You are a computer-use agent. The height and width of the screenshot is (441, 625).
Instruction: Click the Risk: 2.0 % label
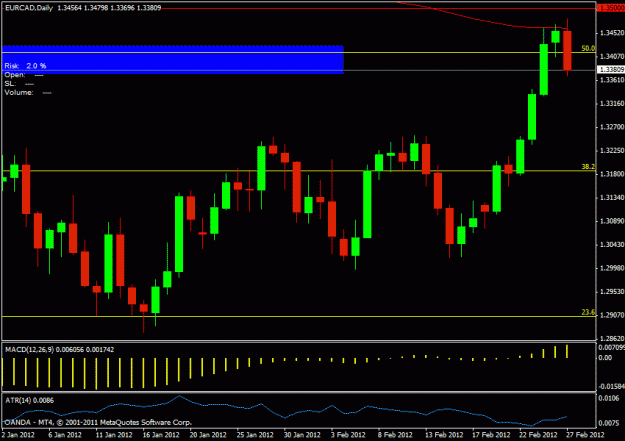tap(25, 66)
